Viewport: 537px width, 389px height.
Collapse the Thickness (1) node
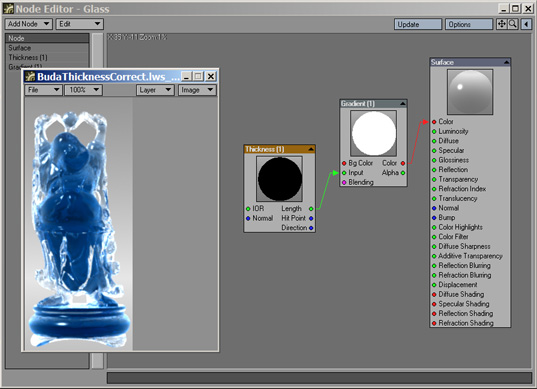coord(310,149)
